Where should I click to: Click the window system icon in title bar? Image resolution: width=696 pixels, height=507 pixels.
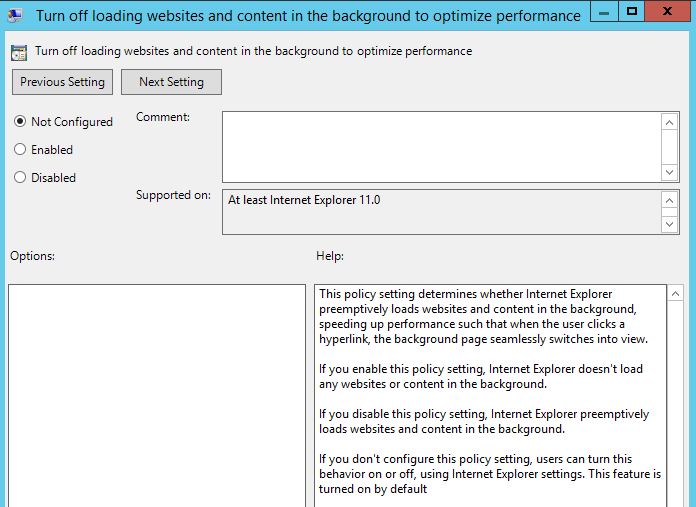click(x=16, y=15)
